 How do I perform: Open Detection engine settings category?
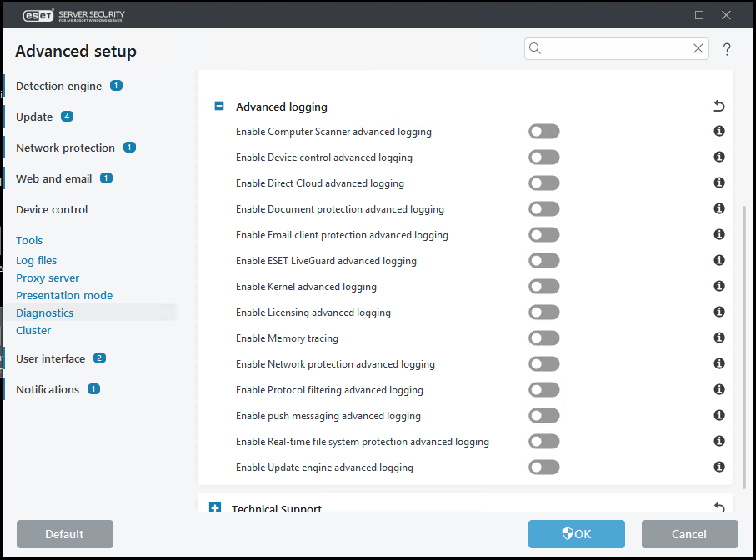(x=58, y=86)
